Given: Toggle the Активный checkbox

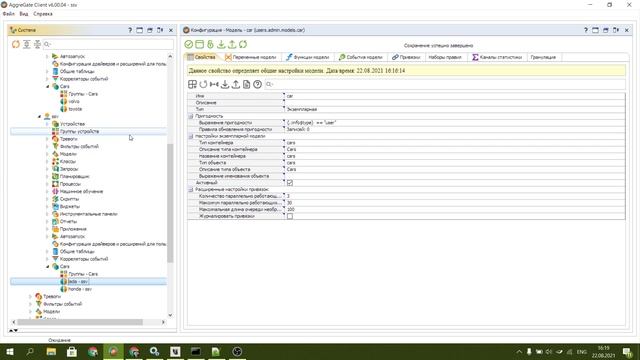Looking at the screenshot, I should click(x=290, y=183).
